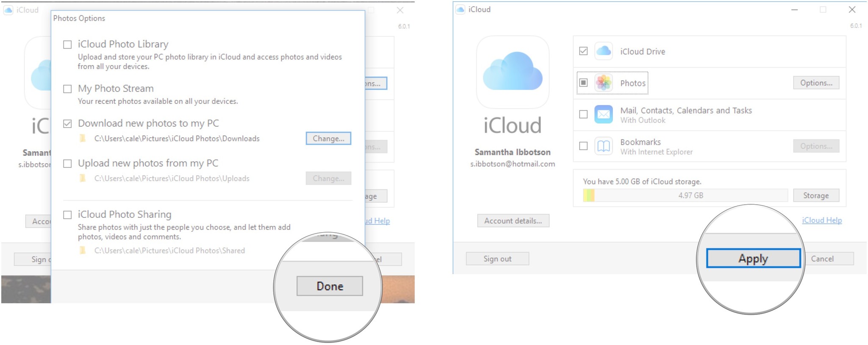Click the Apply button
Viewport: 868px width, 345px height.
coord(753,259)
